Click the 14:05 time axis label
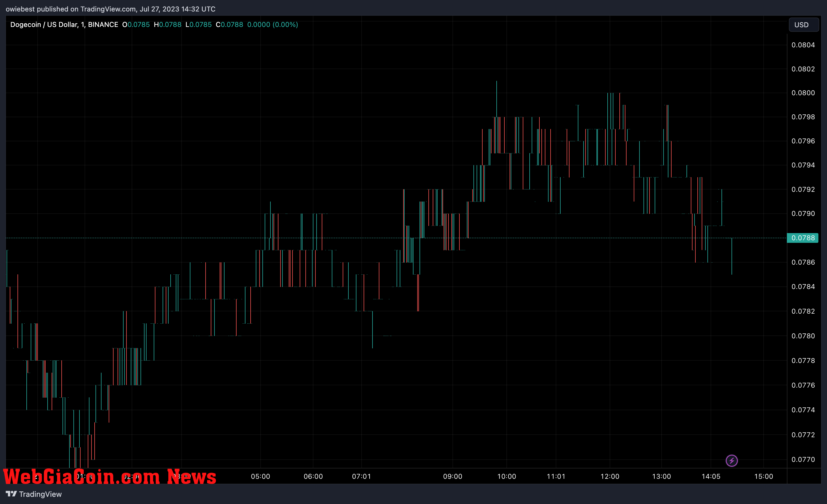The image size is (827, 504). click(711, 476)
